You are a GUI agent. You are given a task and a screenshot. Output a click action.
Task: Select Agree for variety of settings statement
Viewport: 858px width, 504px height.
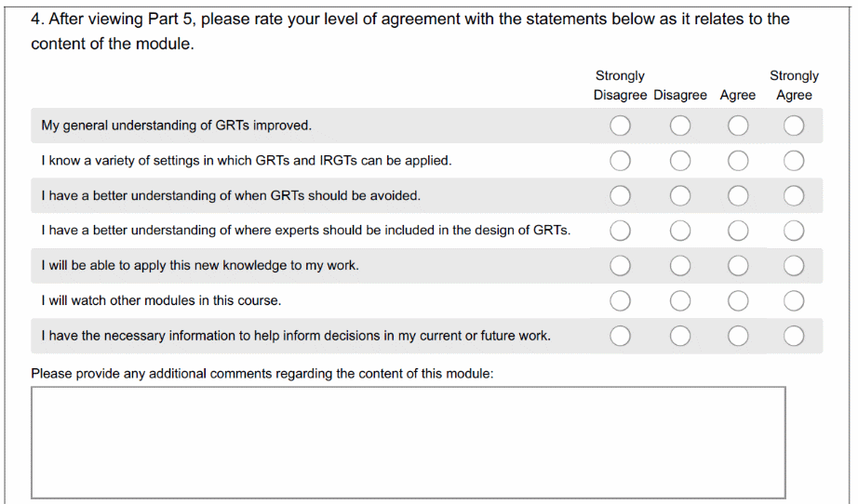click(x=738, y=161)
